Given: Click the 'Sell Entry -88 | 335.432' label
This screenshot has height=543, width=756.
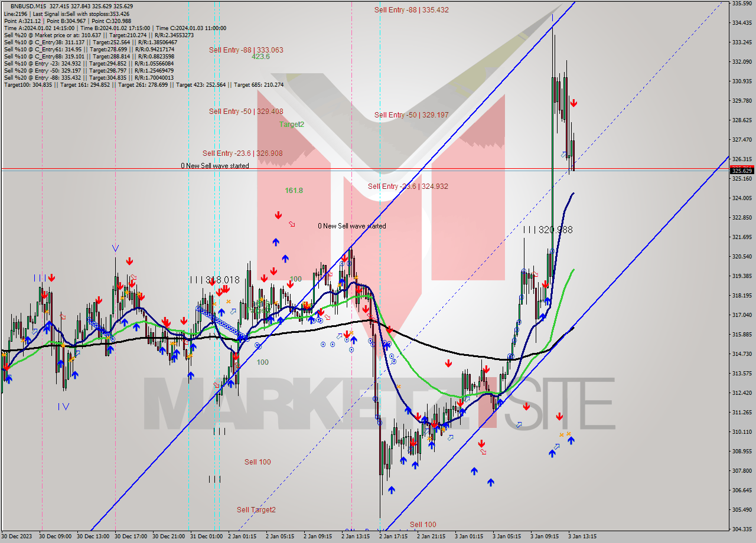Looking at the screenshot, I should click(x=411, y=10).
